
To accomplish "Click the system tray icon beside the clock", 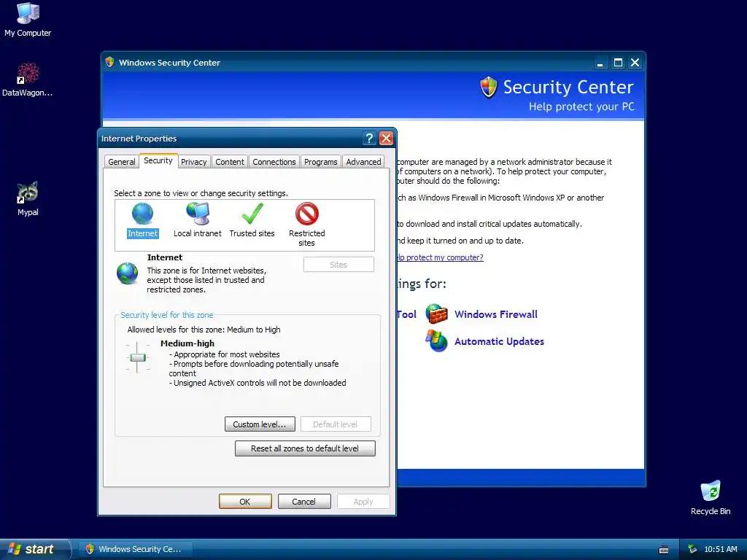I will 693,549.
